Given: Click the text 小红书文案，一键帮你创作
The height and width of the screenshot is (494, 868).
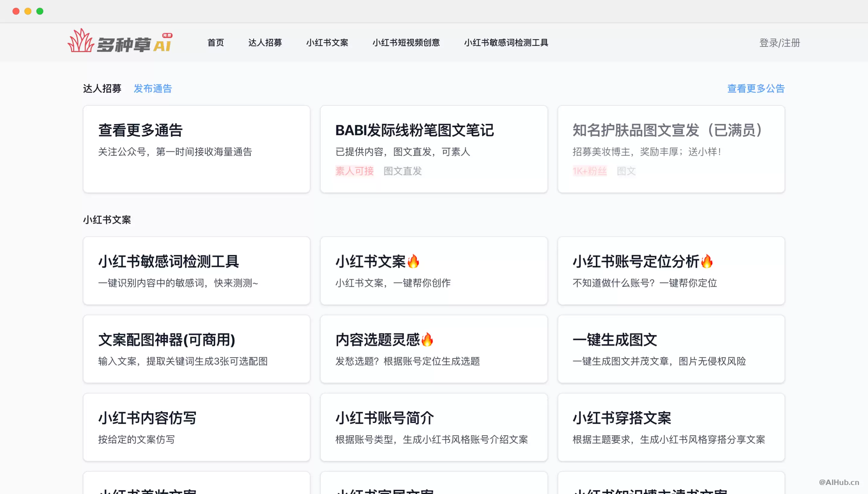Looking at the screenshot, I should (x=393, y=283).
